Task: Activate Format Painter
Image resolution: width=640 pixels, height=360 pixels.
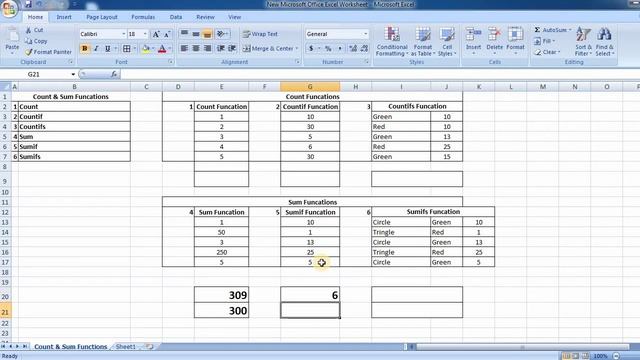Action: (48, 52)
